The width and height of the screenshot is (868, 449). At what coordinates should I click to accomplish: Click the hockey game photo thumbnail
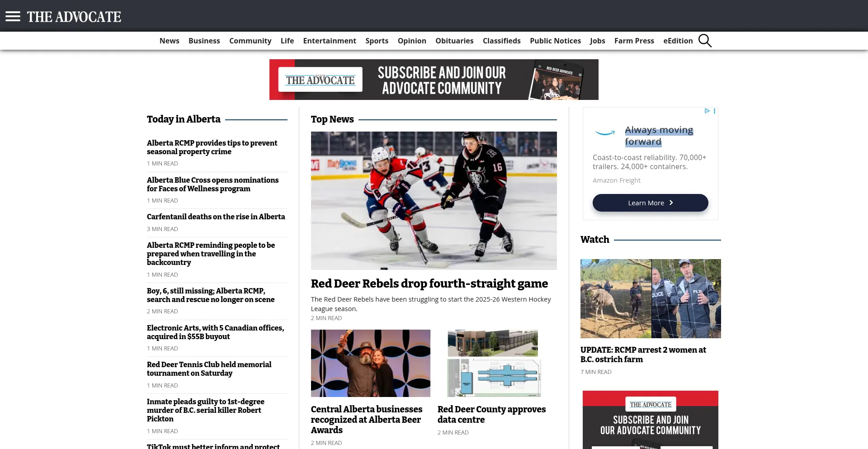pos(434,200)
